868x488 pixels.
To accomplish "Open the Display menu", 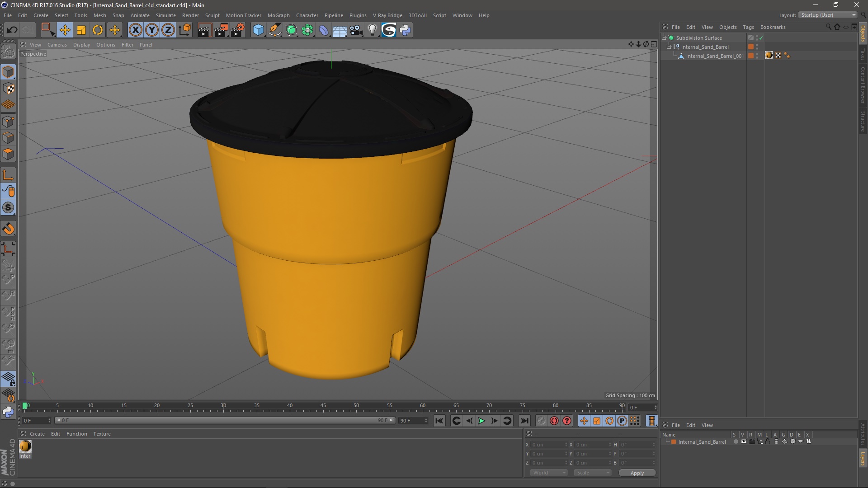I will pyautogui.click(x=80, y=44).
